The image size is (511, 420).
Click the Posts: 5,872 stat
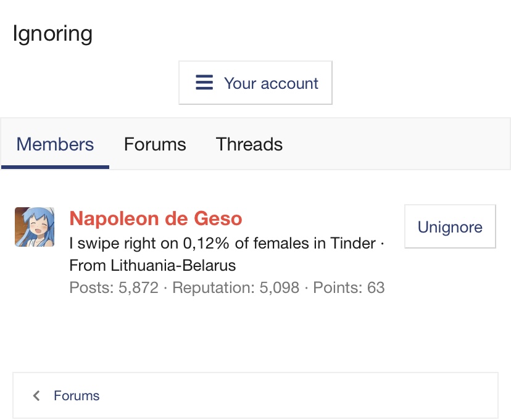(114, 287)
